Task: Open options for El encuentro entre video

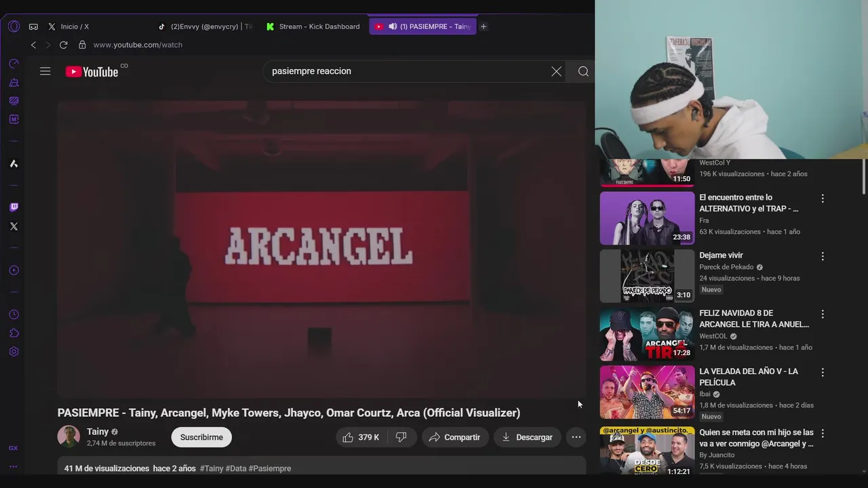Action: pyautogui.click(x=823, y=199)
